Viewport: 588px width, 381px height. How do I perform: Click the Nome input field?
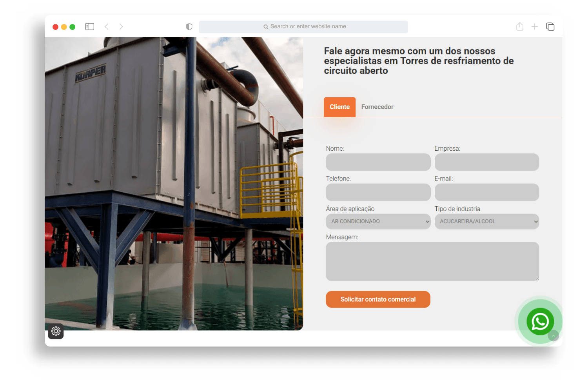(x=378, y=162)
